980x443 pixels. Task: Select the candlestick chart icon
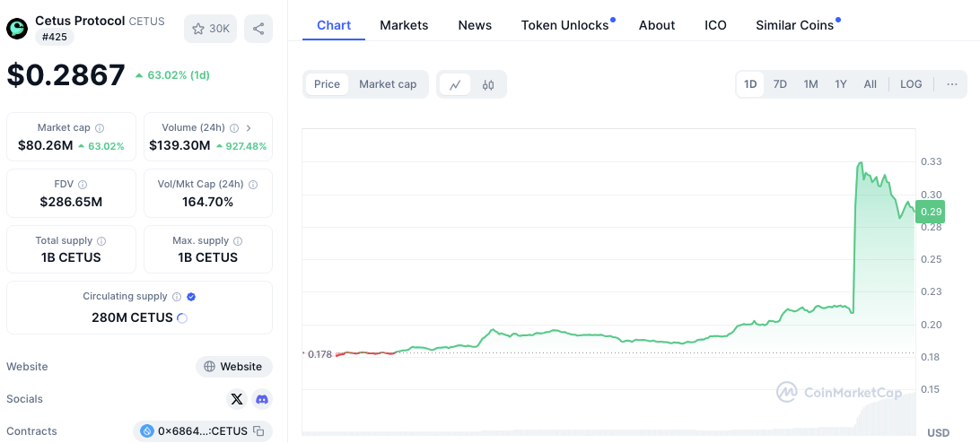488,84
